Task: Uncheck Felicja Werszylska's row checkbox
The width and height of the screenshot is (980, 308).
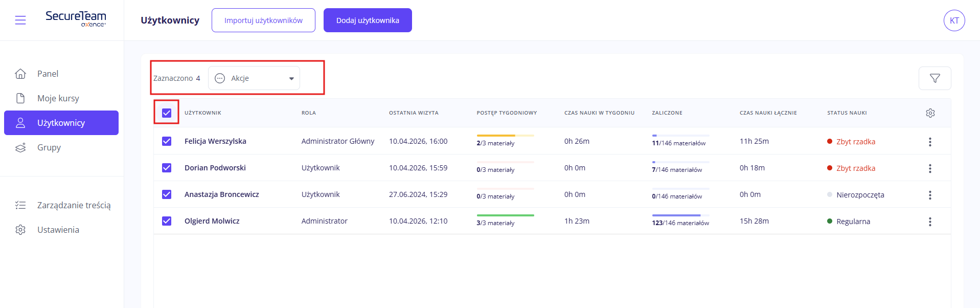Action: 167,141
